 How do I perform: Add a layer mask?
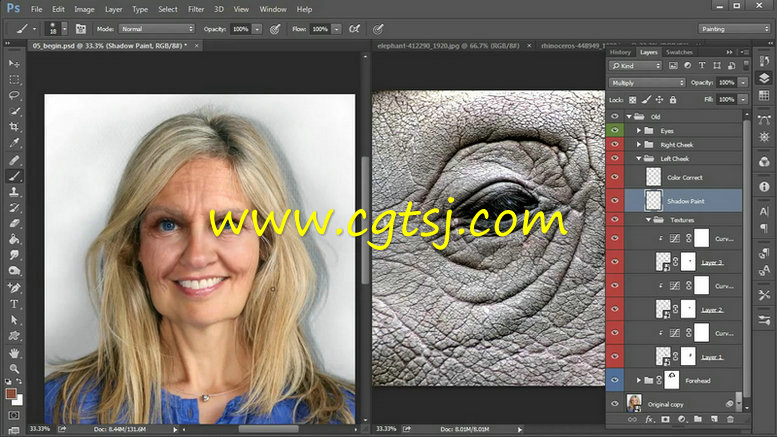pos(666,419)
